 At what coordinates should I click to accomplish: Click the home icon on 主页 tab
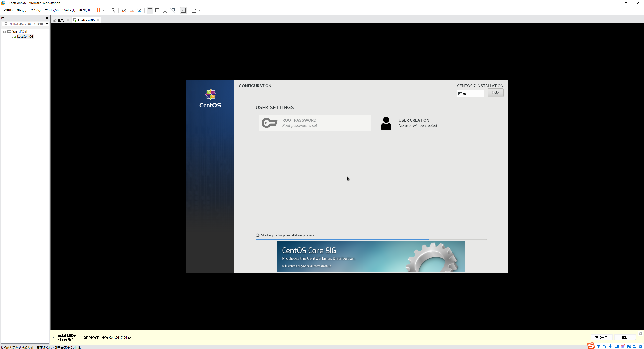[x=55, y=20]
